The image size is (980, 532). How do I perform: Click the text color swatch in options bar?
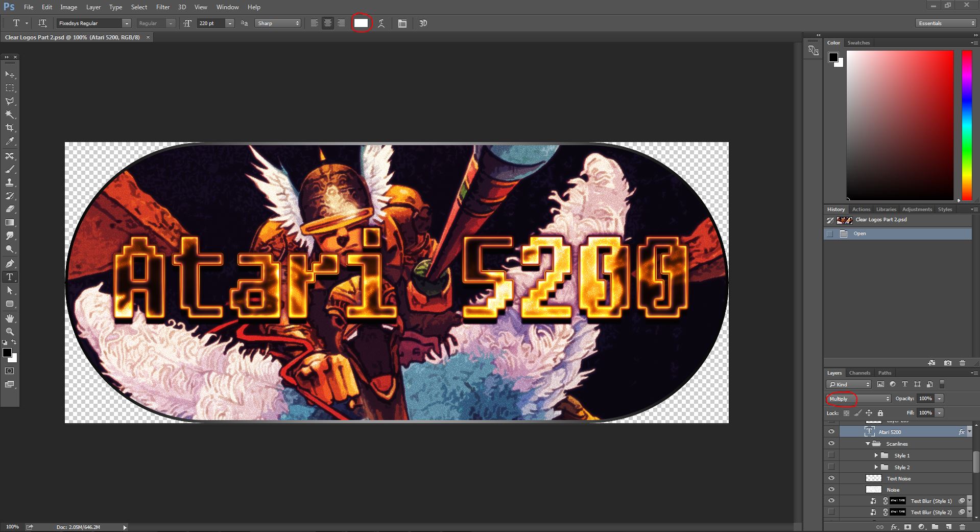coord(361,23)
